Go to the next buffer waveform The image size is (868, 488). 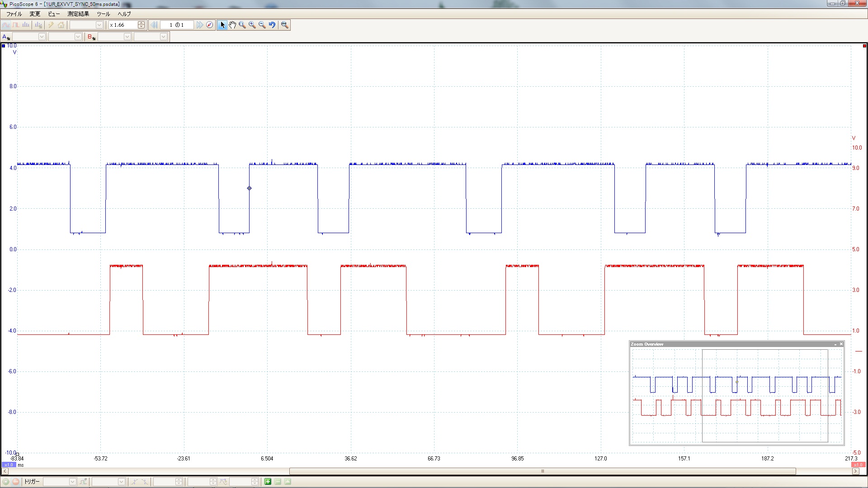point(199,25)
